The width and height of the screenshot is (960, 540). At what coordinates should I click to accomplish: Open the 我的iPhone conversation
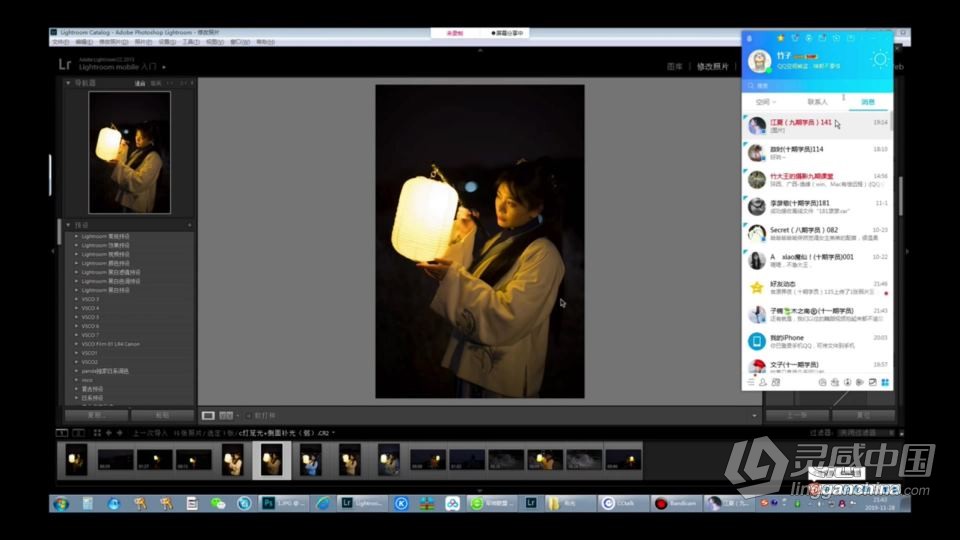point(817,341)
